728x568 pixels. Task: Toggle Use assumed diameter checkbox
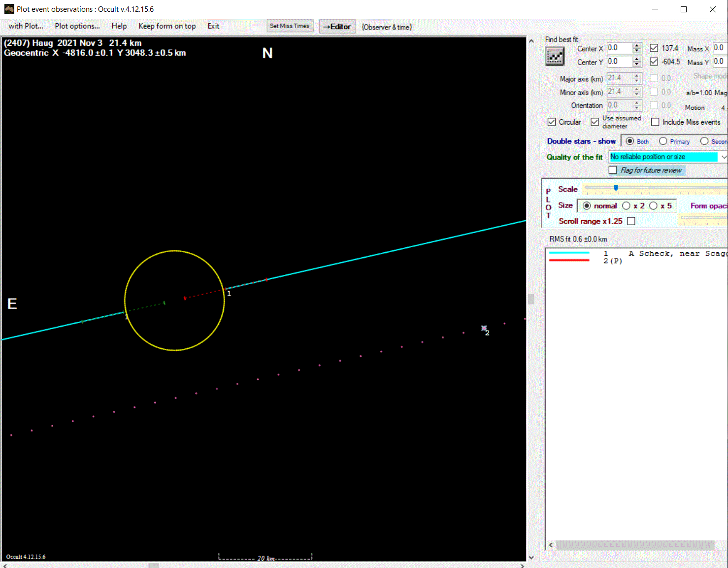pos(595,122)
